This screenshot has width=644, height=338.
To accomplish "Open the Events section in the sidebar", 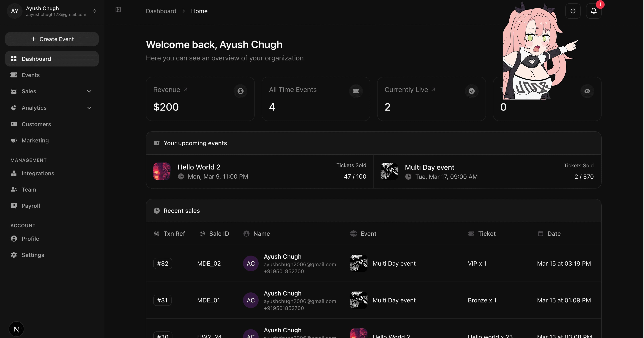I will coord(31,75).
